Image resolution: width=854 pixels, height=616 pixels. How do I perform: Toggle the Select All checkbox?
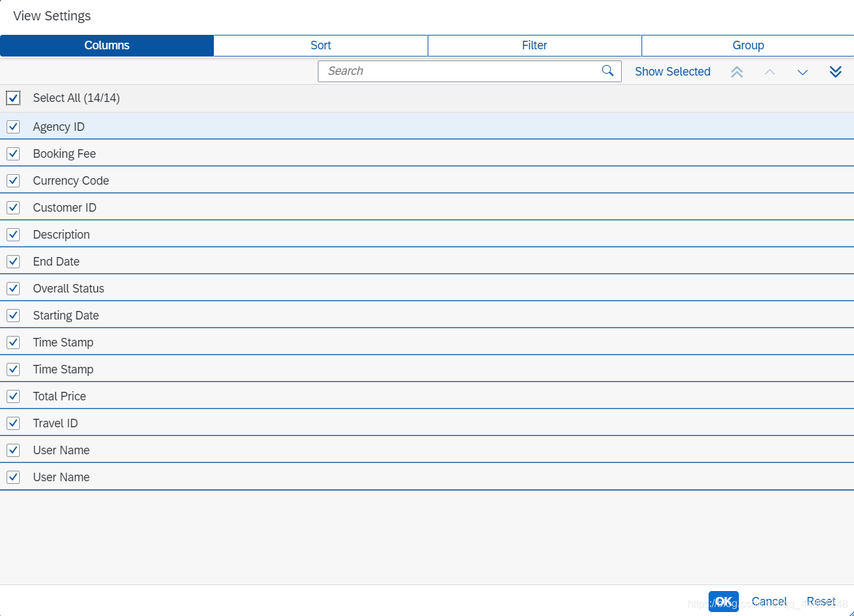pyautogui.click(x=13, y=98)
